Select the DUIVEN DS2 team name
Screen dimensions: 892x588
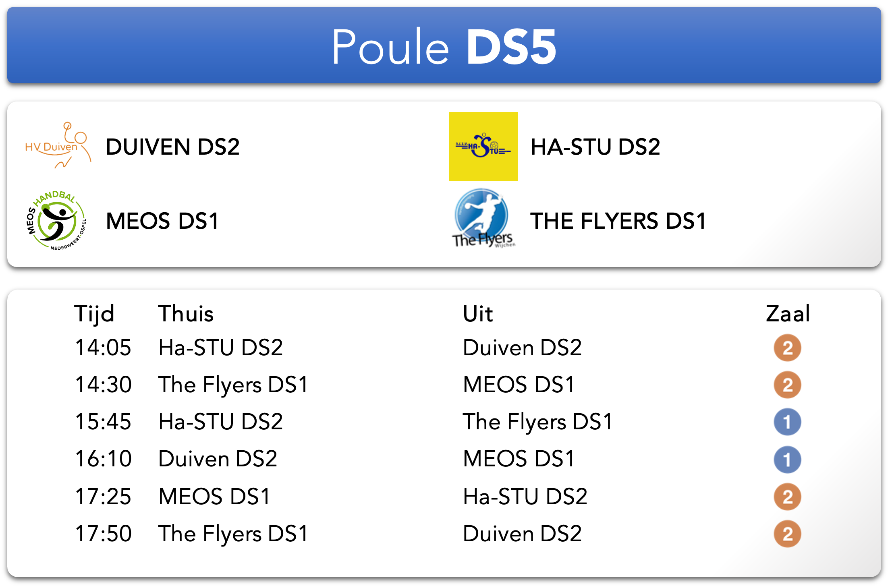[172, 147]
